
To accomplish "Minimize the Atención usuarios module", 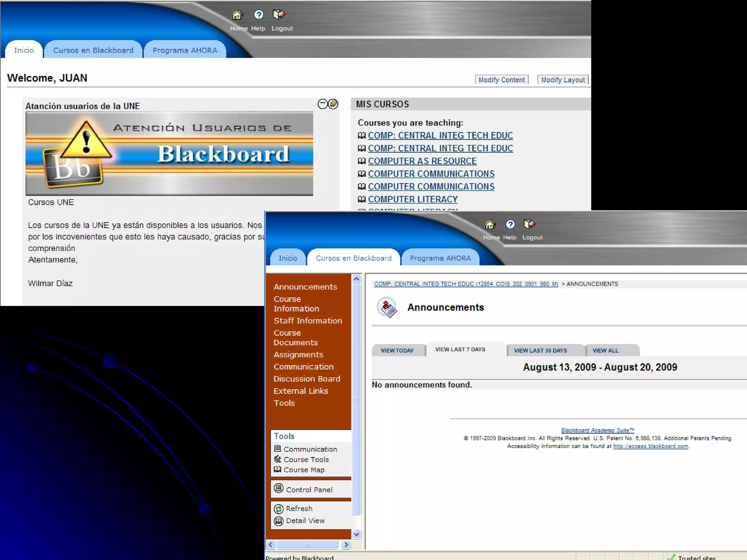I will pyautogui.click(x=322, y=104).
